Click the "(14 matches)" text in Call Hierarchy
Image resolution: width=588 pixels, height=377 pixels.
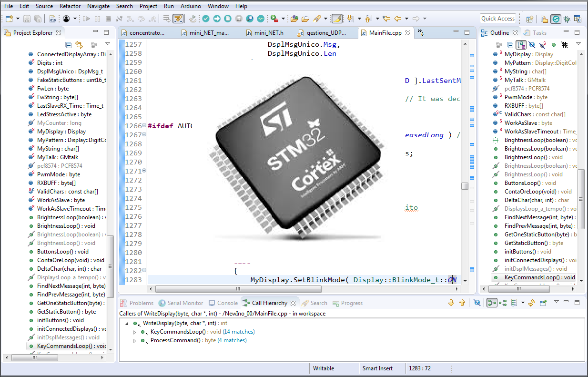tap(239, 332)
